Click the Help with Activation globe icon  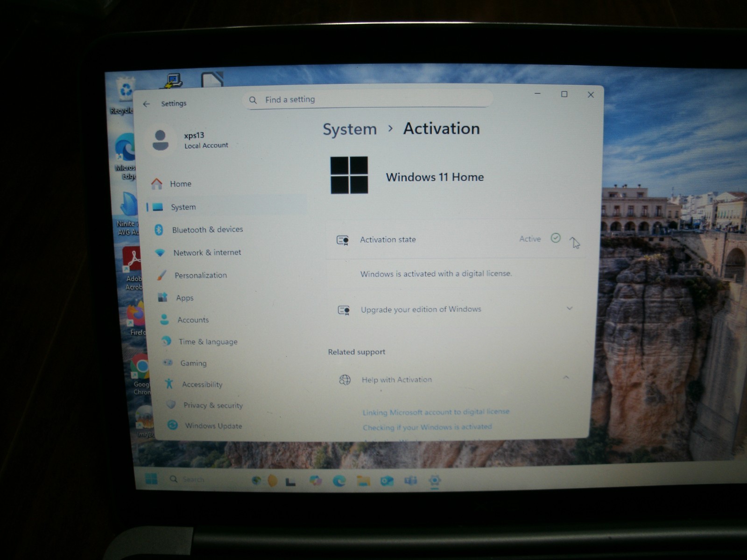click(345, 380)
